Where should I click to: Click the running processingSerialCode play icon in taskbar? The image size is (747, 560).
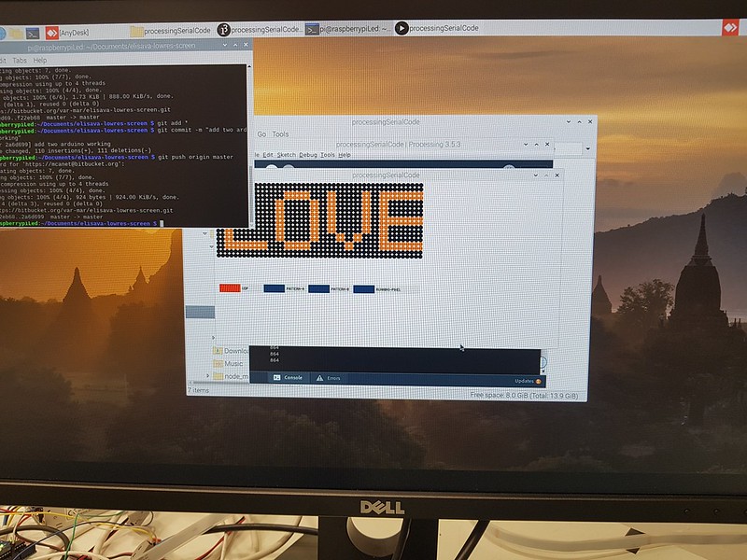(402, 28)
